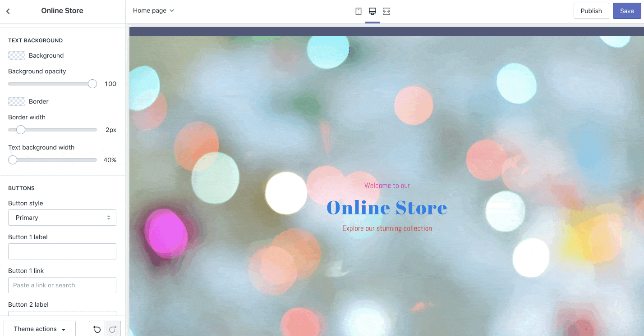Click the Background opacity slider handle
Image resolution: width=644 pixels, height=336 pixels.
[92, 84]
